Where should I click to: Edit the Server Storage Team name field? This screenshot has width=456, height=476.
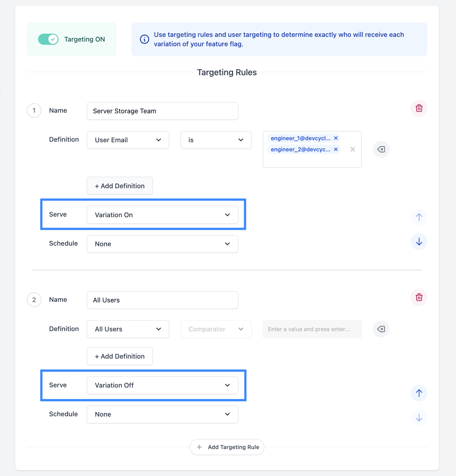coord(162,111)
